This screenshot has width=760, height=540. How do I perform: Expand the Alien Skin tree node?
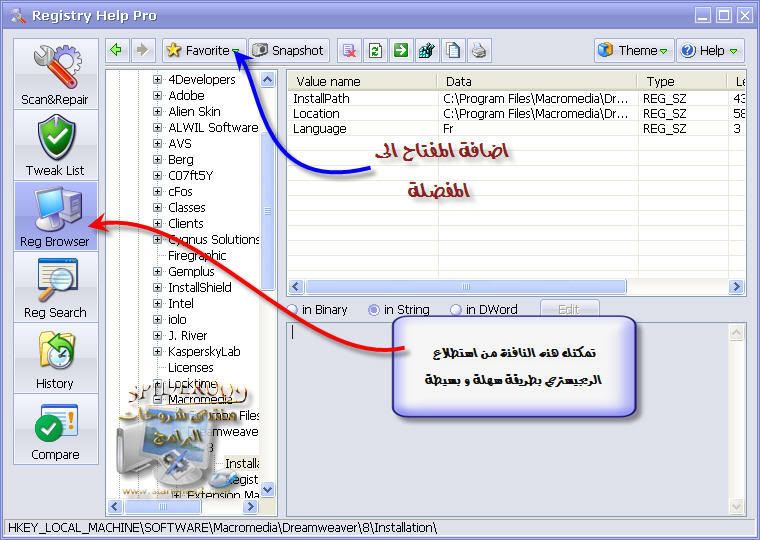[157, 111]
